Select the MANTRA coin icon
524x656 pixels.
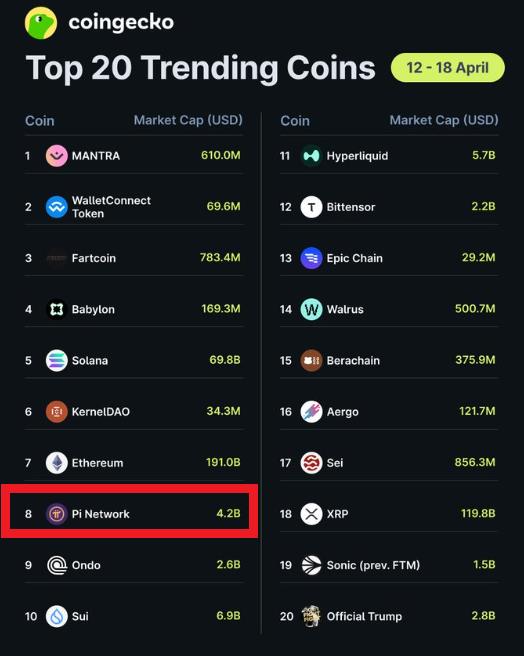click(57, 156)
